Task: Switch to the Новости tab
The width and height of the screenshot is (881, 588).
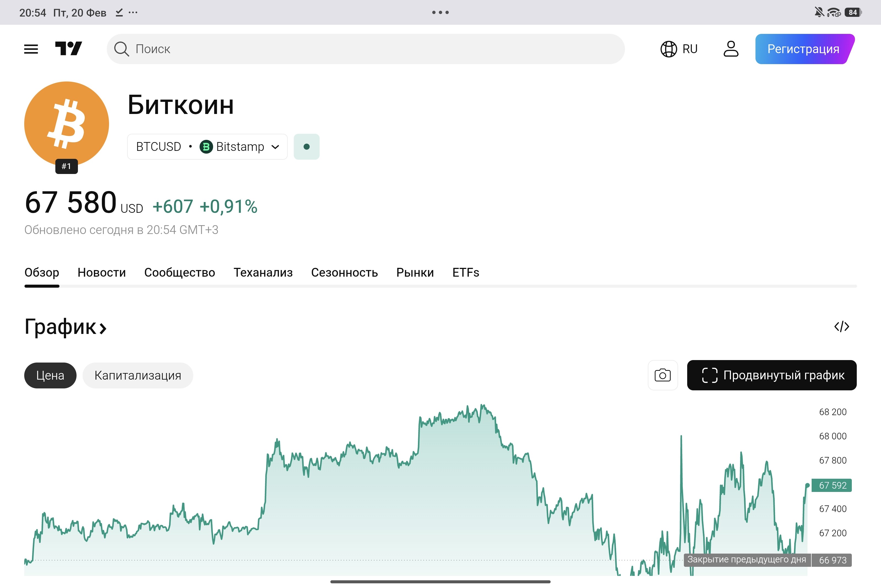Action: [102, 273]
